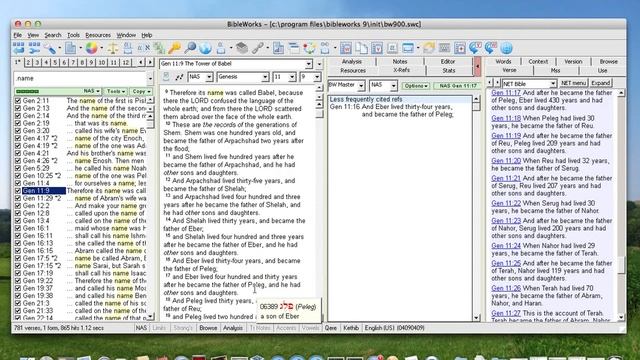Click the red V window toolbar icon
This screenshot has height=360, width=640.
pos(377,48)
